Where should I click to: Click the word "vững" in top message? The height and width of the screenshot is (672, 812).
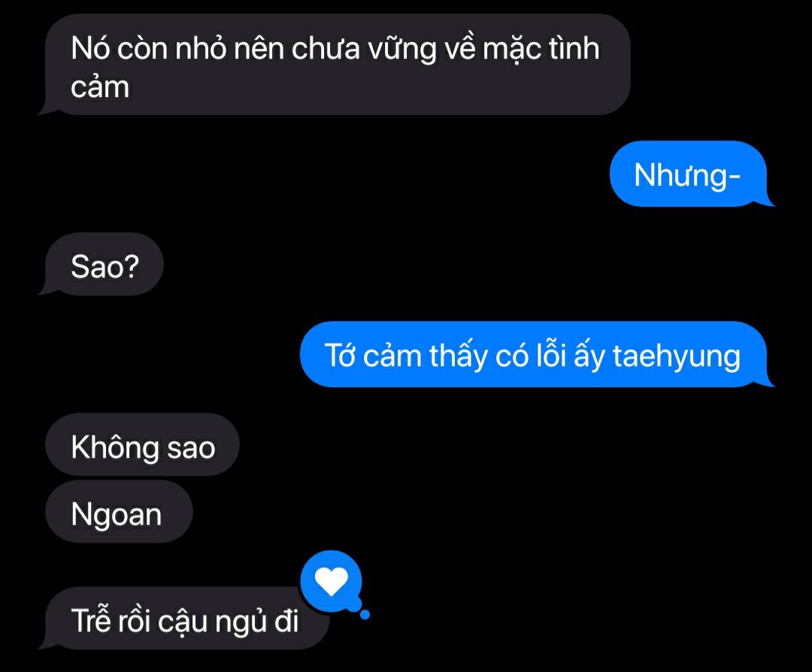click(x=401, y=49)
